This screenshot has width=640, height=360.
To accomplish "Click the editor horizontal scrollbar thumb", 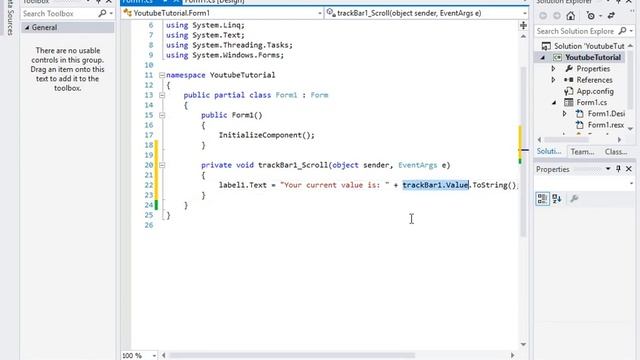I will point(292,355).
